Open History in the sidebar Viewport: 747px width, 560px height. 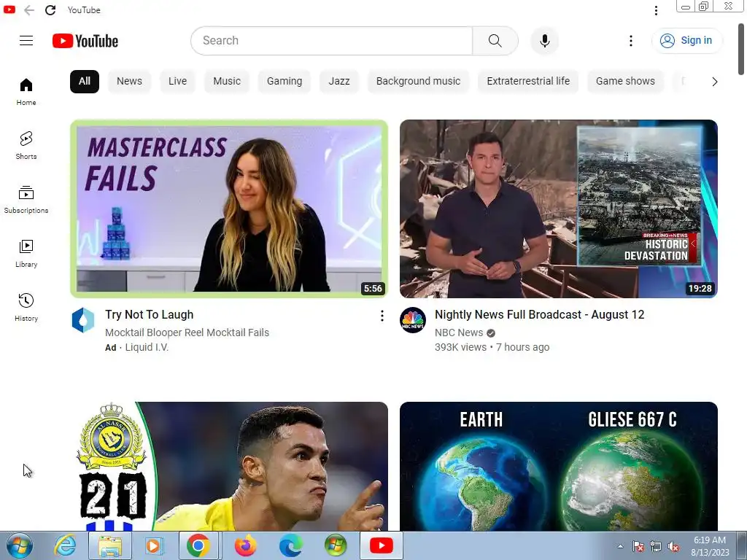(26, 307)
